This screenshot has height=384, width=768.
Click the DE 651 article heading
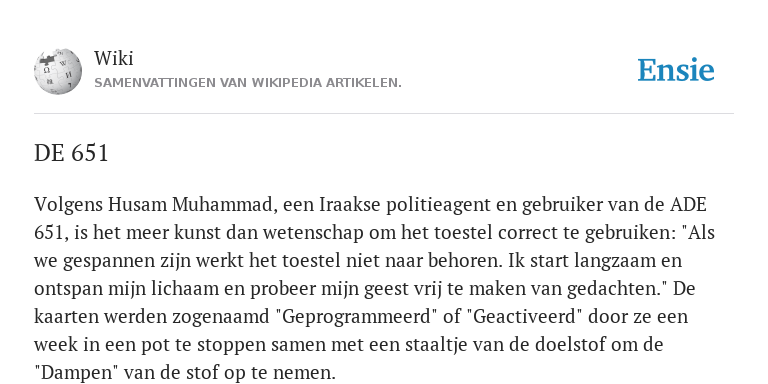71,153
